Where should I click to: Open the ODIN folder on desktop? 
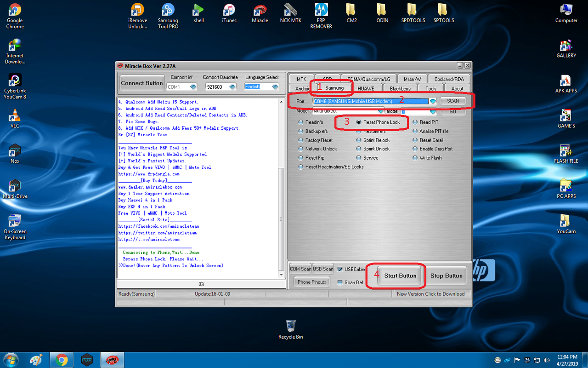coord(382,13)
